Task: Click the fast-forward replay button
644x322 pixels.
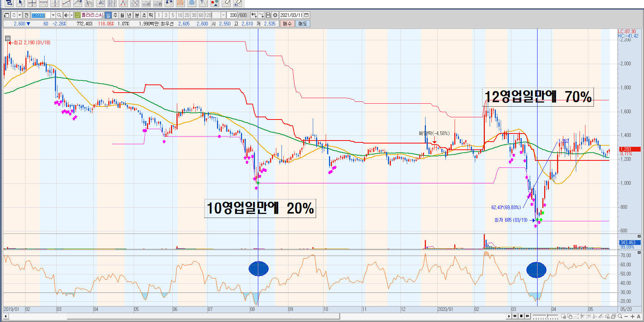Action: click(x=528, y=316)
